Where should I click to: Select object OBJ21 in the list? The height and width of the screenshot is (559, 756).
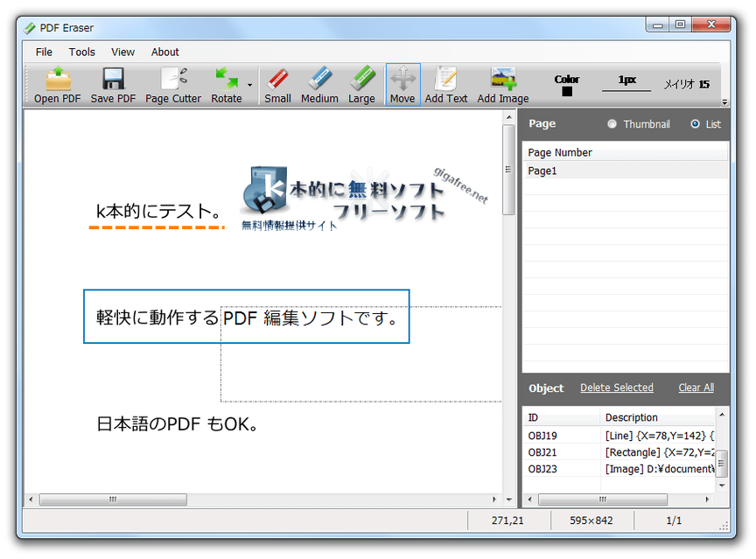(x=542, y=452)
